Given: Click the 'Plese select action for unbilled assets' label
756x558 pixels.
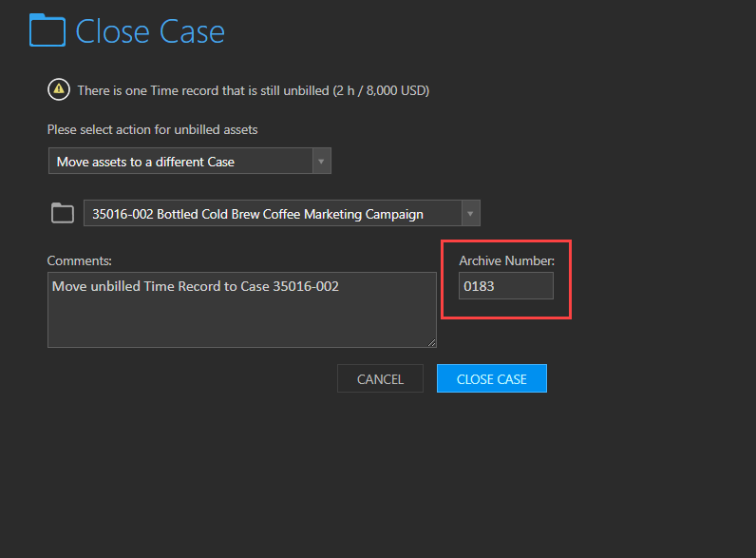Looking at the screenshot, I should click(x=152, y=130).
